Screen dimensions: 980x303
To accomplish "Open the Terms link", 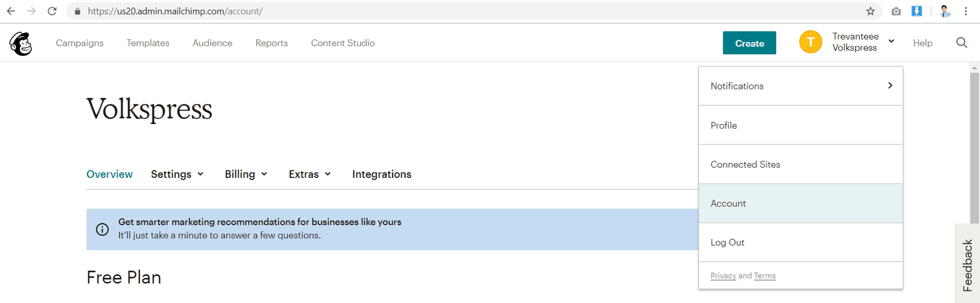I will click(764, 276).
